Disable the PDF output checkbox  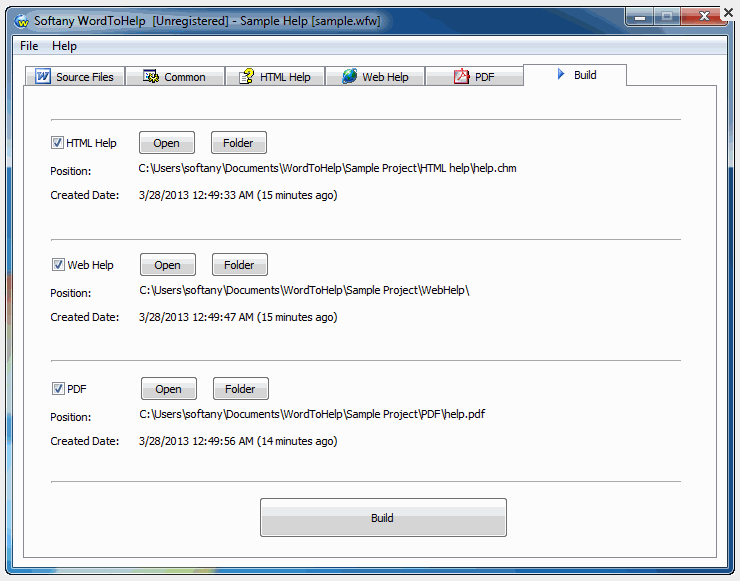coord(58,389)
